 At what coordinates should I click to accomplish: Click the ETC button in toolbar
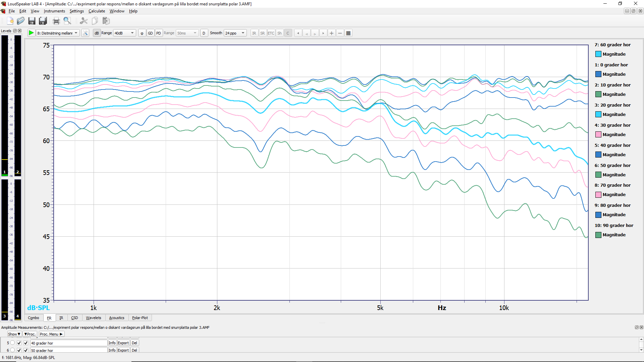click(271, 33)
